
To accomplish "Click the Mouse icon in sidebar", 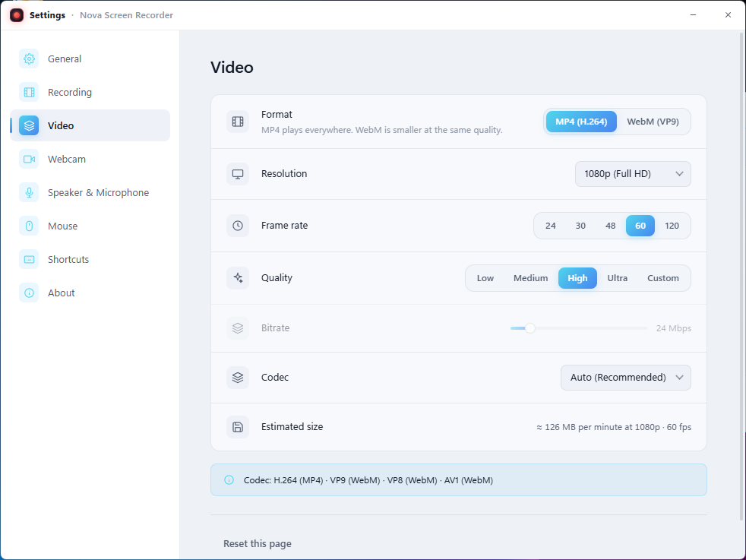I will 29,226.
